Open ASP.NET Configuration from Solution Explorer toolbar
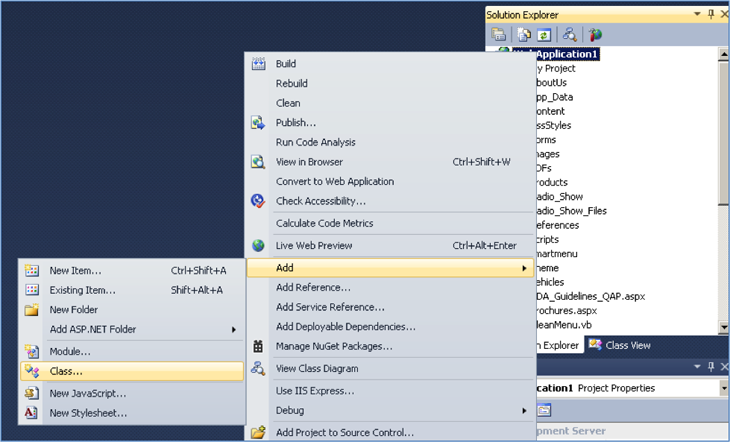The height and width of the screenshot is (442, 730). (x=595, y=34)
